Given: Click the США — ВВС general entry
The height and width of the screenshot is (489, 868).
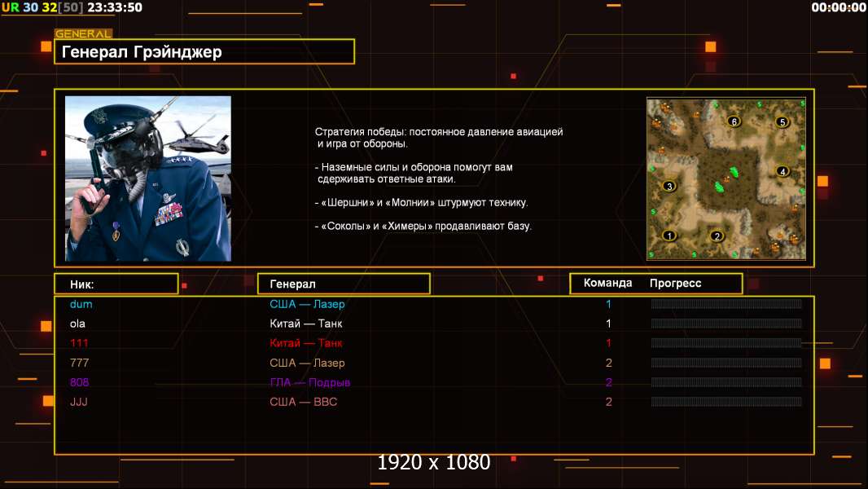Looking at the screenshot, I should pos(303,402).
